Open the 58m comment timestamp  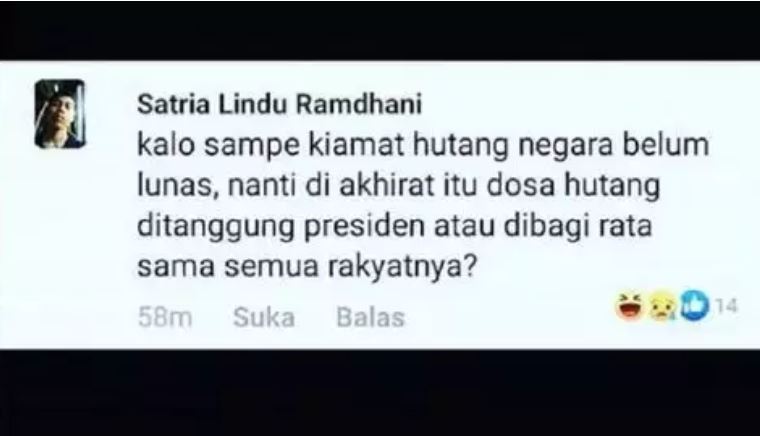[165, 318]
